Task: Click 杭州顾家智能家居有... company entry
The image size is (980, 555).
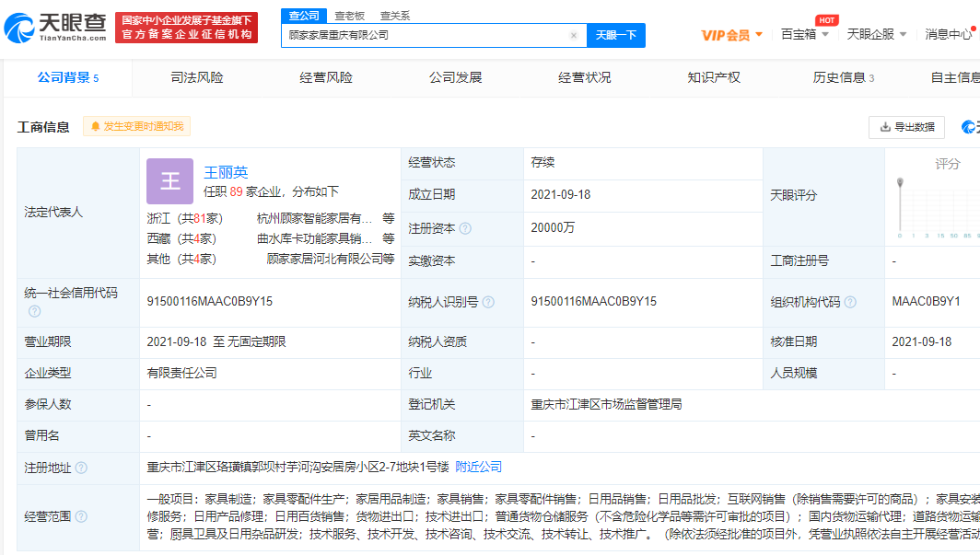Action: [314, 218]
